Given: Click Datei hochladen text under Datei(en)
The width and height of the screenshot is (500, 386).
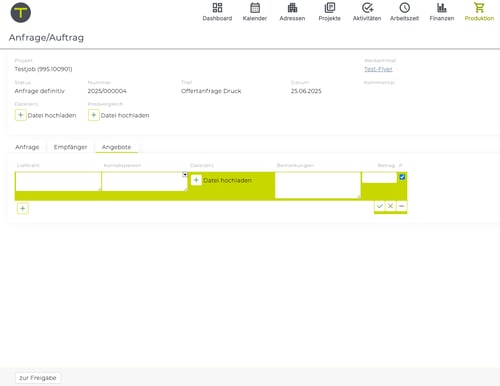Looking at the screenshot, I should 52,115.
